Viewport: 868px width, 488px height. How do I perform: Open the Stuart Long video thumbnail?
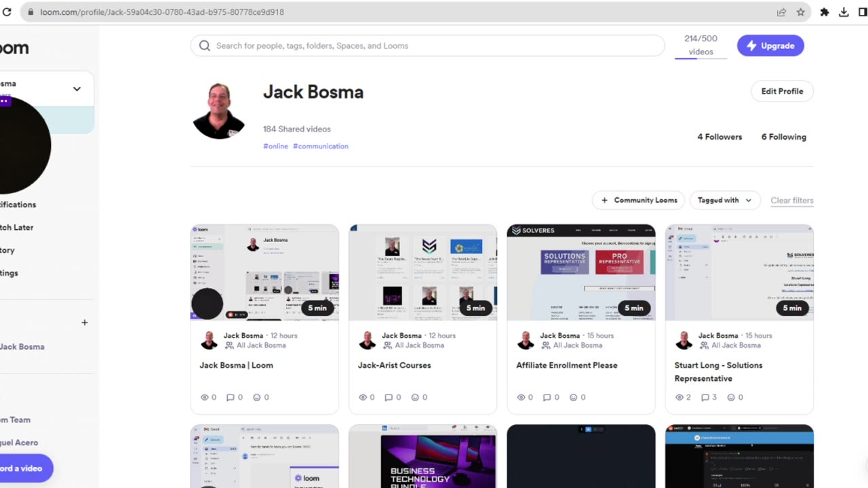pyautogui.click(x=739, y=272)
